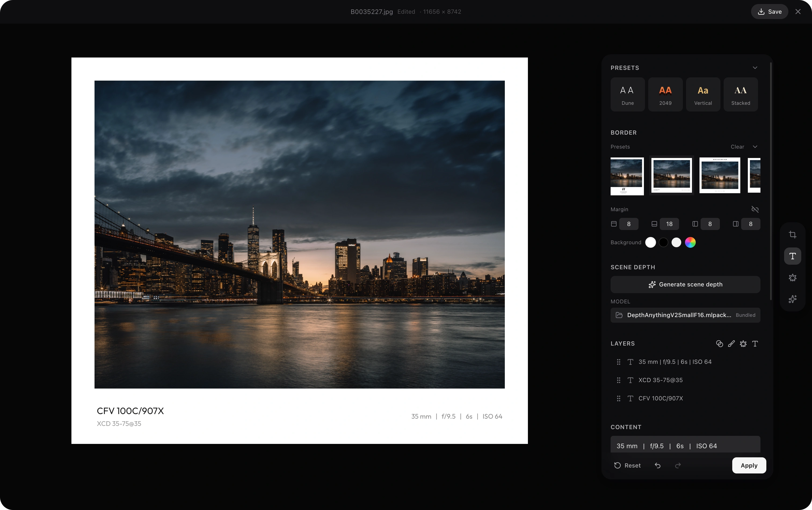This screenshot has width=812, height=510.
Task: Open the sparkle AI tool in sidebar
Action: point(792,299)
